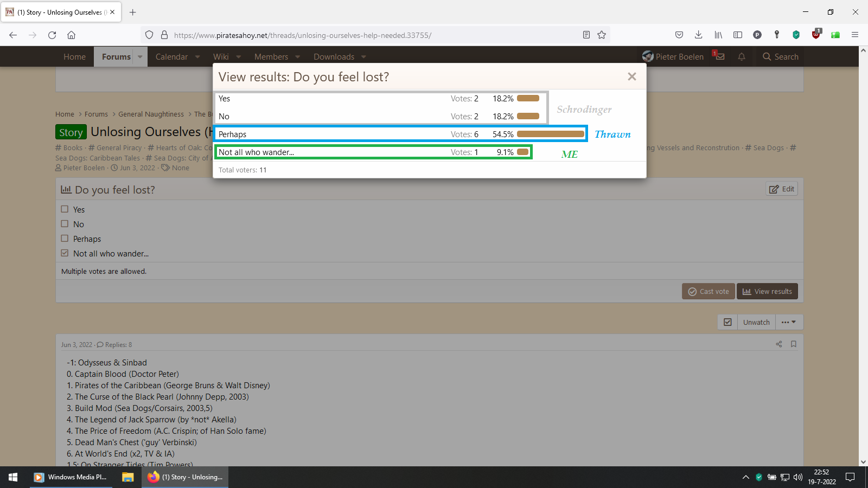
Task: Open uBlock Origin extension icon
Action: [x=816, y=35]
